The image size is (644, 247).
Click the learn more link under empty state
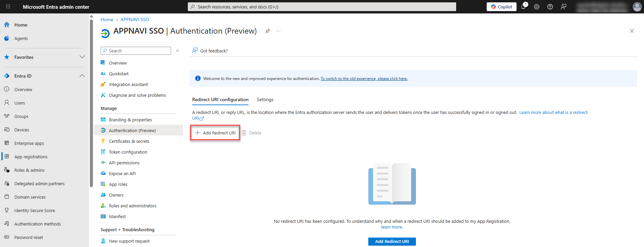pos(392,227)
